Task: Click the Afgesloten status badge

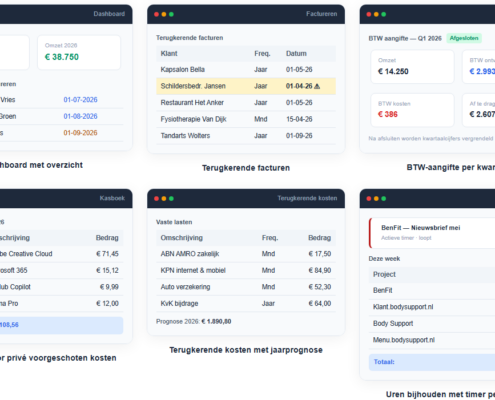Action: [x=464, y=38]
